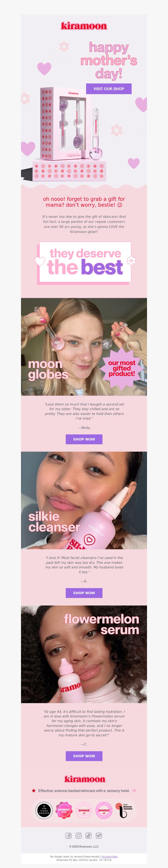Click the Top Picks Awards badge
The height and width of the screenshot is (868, 168).
[x=44, y=810]
